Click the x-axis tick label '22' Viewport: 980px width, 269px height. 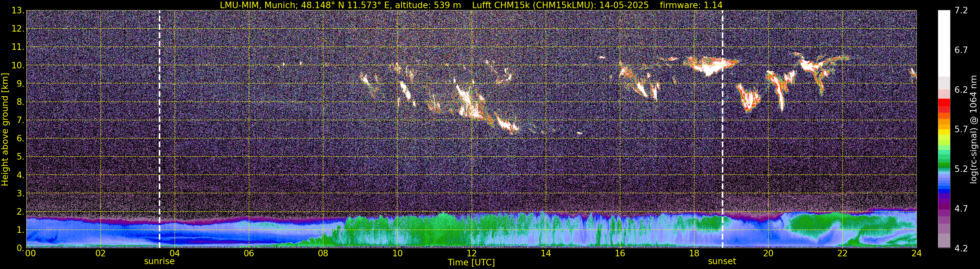tap(842, 253)
